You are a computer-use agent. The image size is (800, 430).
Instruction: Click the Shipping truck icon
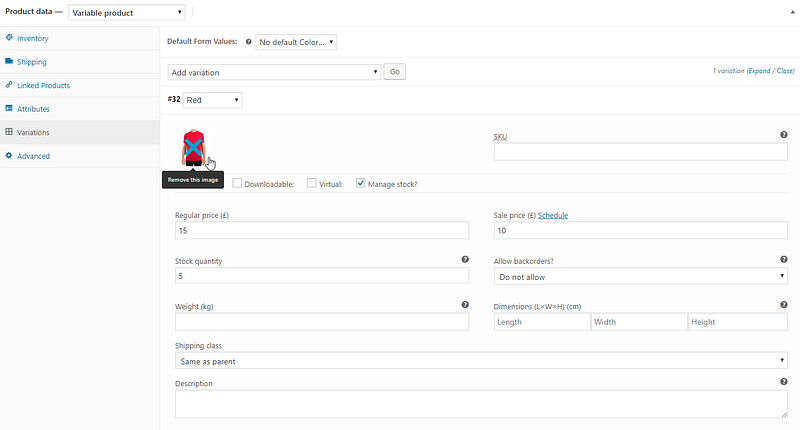tap(9, 61)
